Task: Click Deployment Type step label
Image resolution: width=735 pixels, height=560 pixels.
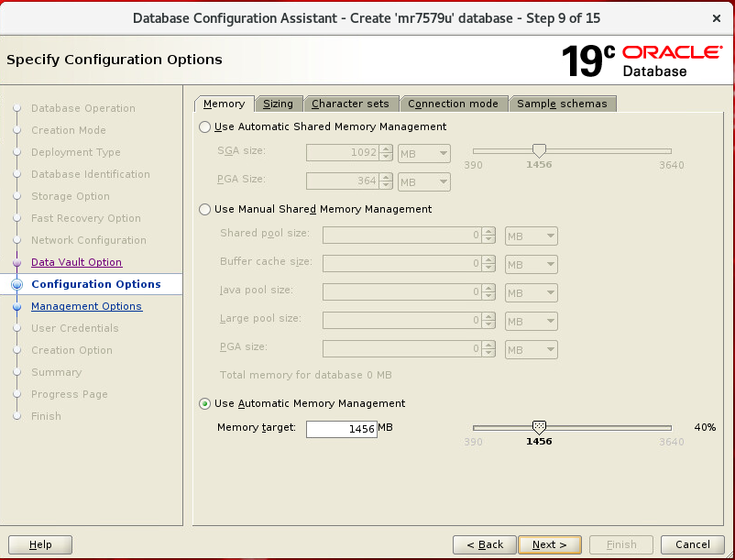Action: pyautogui.click(x=76, y=152)
